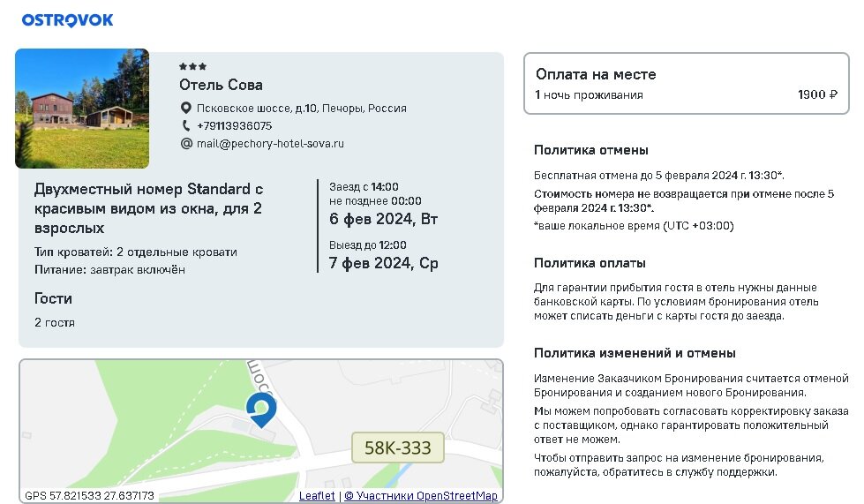
Task: Click email mail@pechory-hotel-sova.ru
Action: click(x=270, y=144)
